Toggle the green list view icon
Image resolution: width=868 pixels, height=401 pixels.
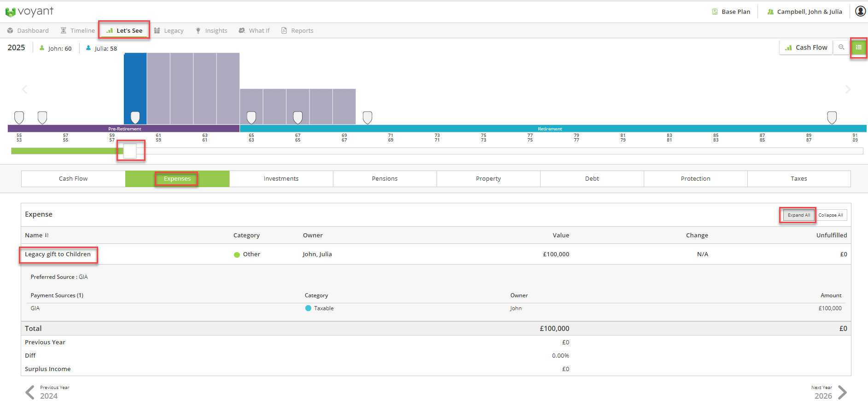[x=858, y=47]
